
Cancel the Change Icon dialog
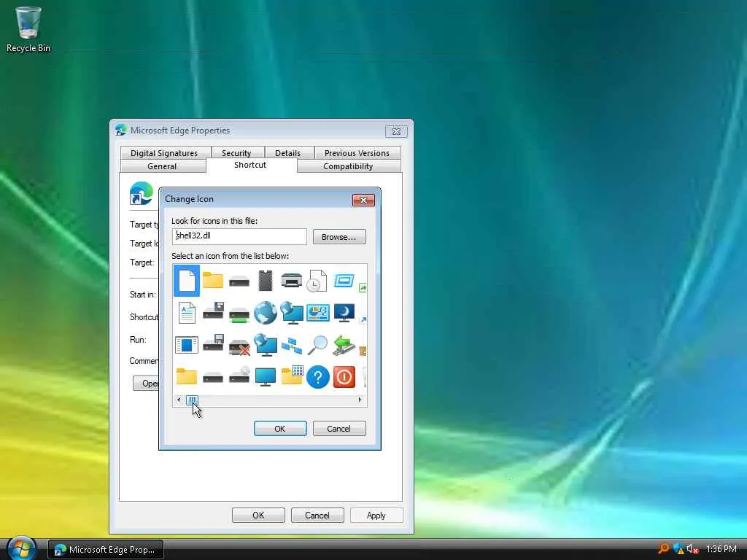pyautogui.click(x=339, y=429)
